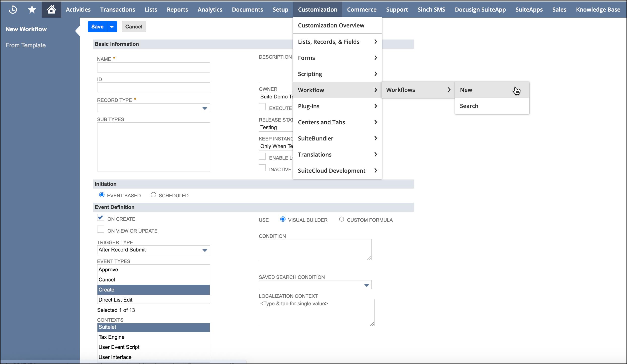Image resolution: width=627 pixels, height=364 pixels.
Task: Open recent records via the clock icon
Action: point(13,9)
